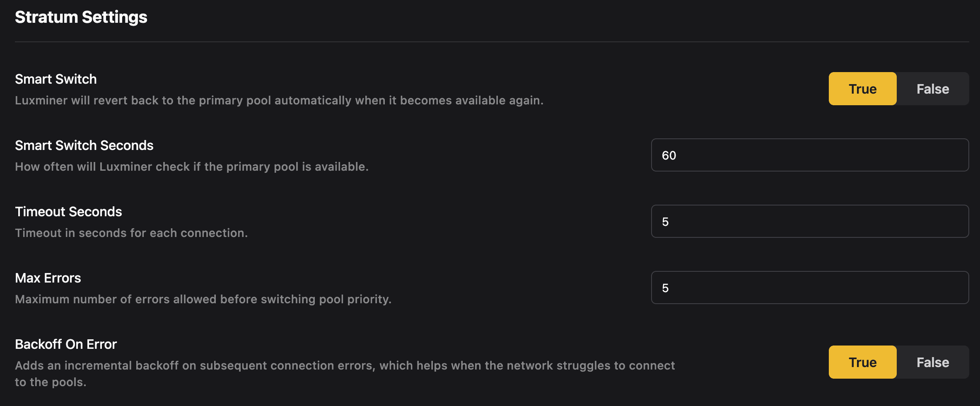
Task: Click the divider line below Stratum Settings
Action: coord(492,42)
